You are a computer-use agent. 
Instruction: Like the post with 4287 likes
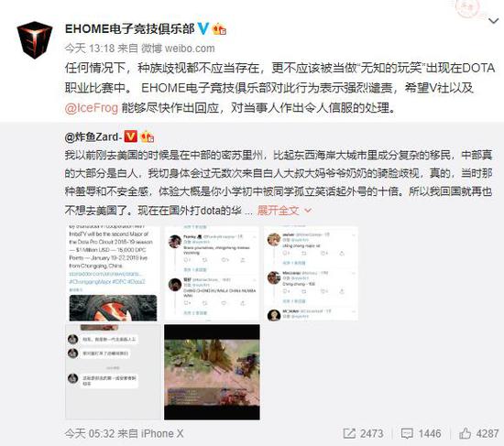[478, 434]
